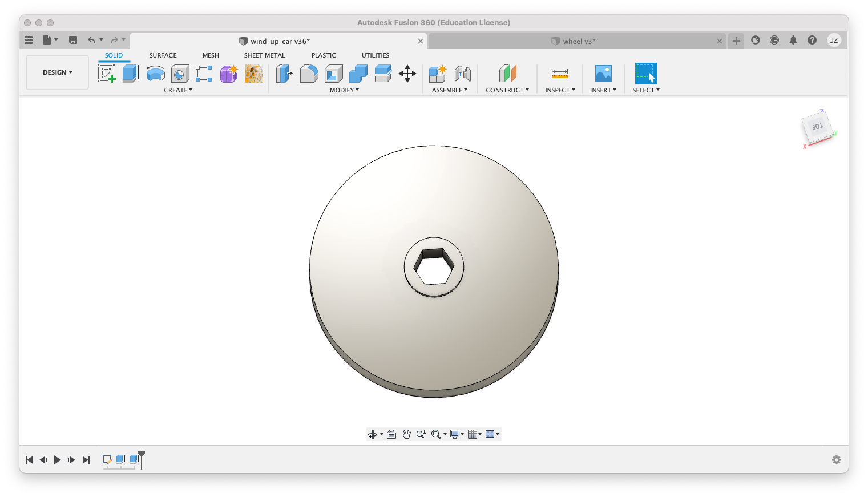The image size is (868, 497).
Task: Switch to the UTILITIES tab
Action: pos(376,55)
